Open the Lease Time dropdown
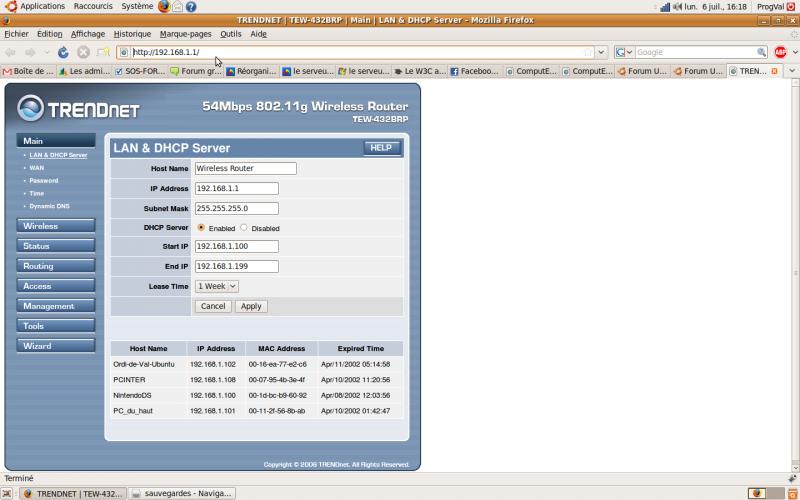Screen dimensions: 800x500 click(x=217, y=286)
